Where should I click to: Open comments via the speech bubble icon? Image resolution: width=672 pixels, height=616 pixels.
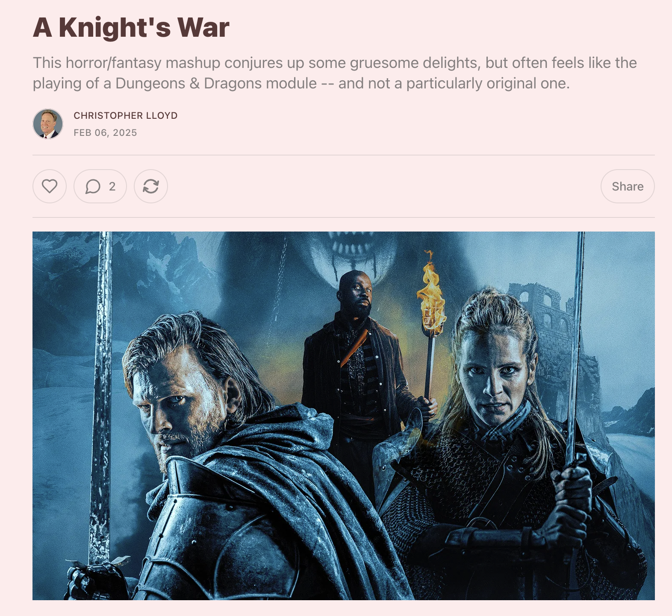point(93,186)
